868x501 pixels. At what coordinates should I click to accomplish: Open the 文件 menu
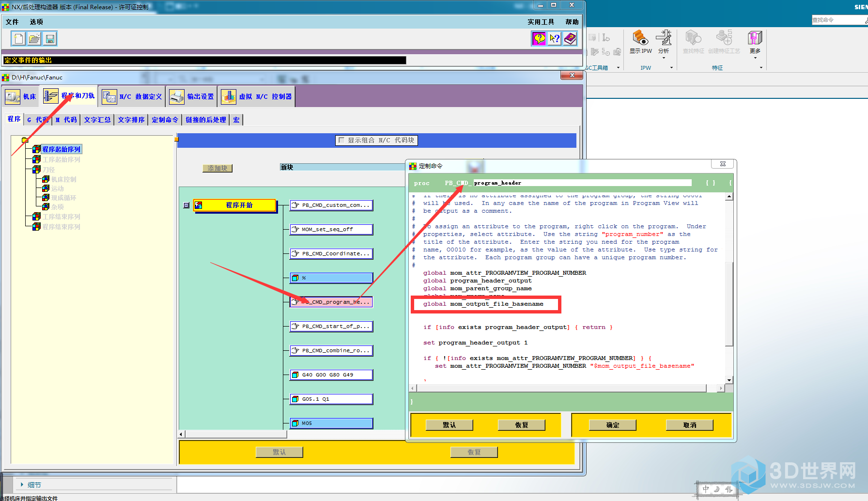[12, 22]
